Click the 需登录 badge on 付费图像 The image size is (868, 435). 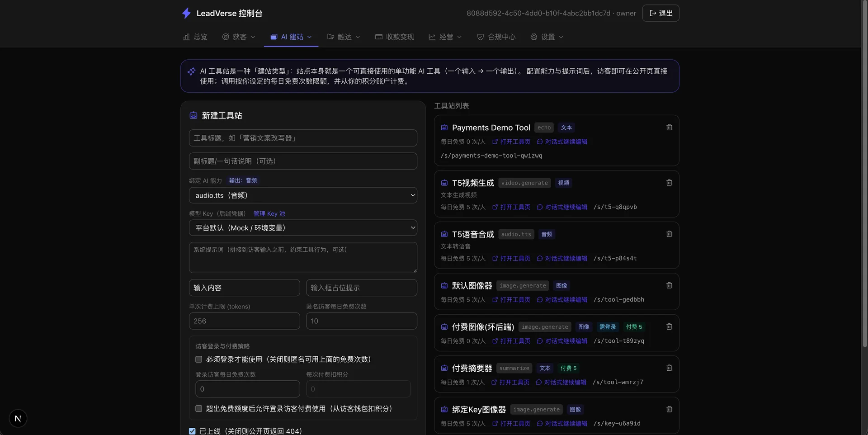(607, 327)
